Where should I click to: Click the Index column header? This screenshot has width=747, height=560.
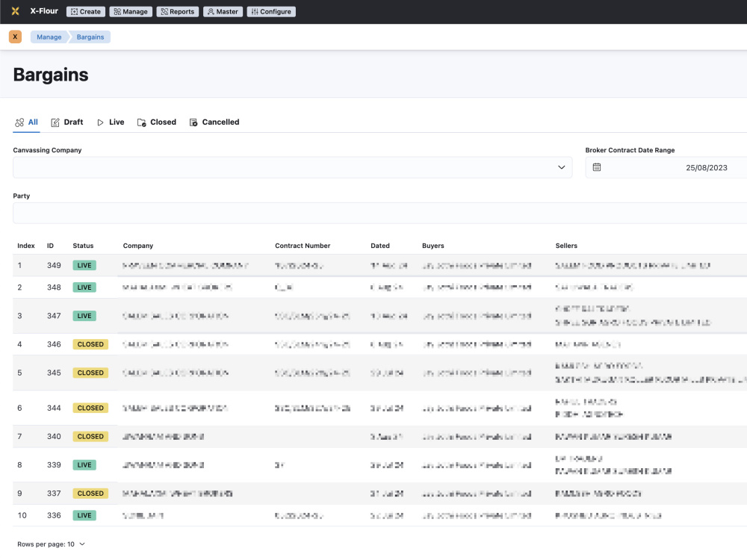point(26,246)
